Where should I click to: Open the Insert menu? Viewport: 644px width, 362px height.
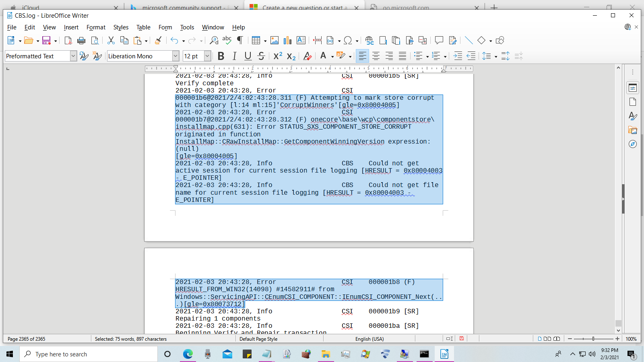71,27
